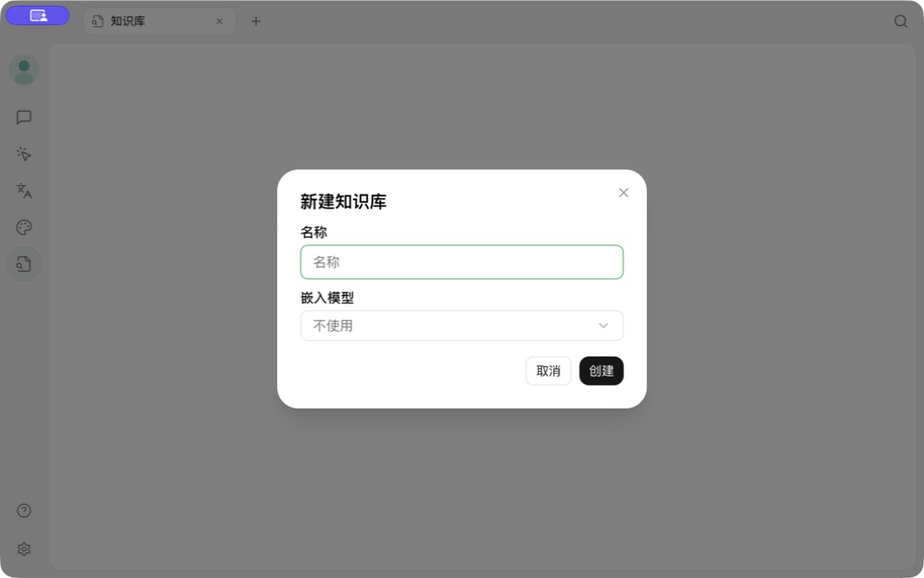Open the quick-action cursor sparkle icon

23,154
